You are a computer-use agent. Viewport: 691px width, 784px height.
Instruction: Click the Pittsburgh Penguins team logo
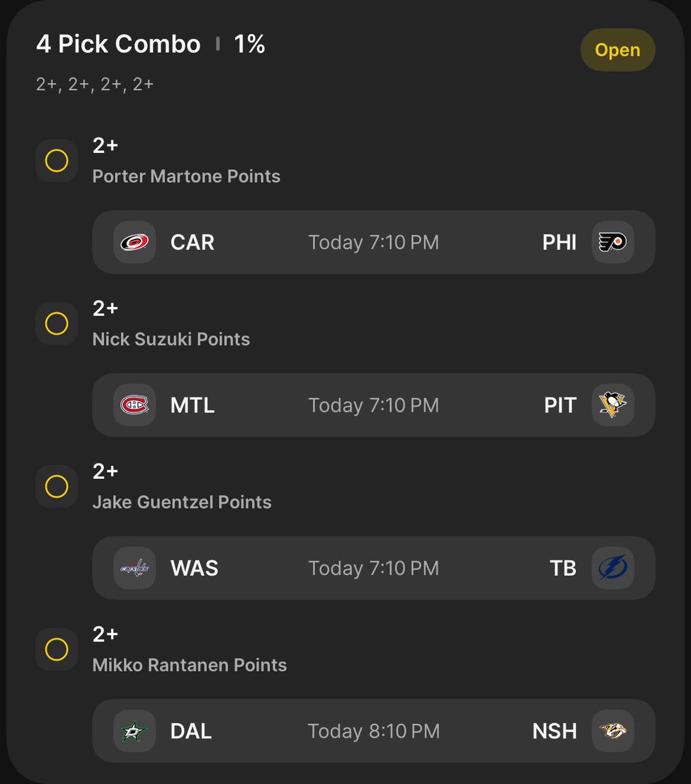coord(613,405)
